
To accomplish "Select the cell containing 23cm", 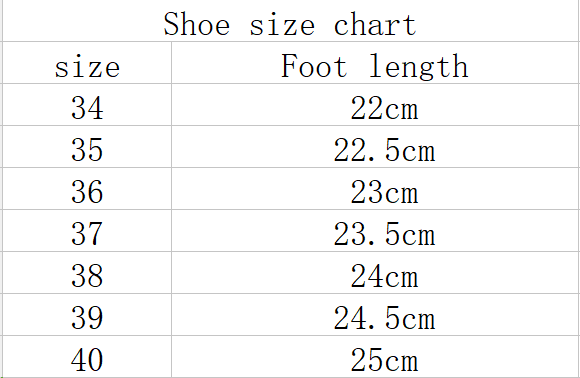I will click(x=375, y=189).
